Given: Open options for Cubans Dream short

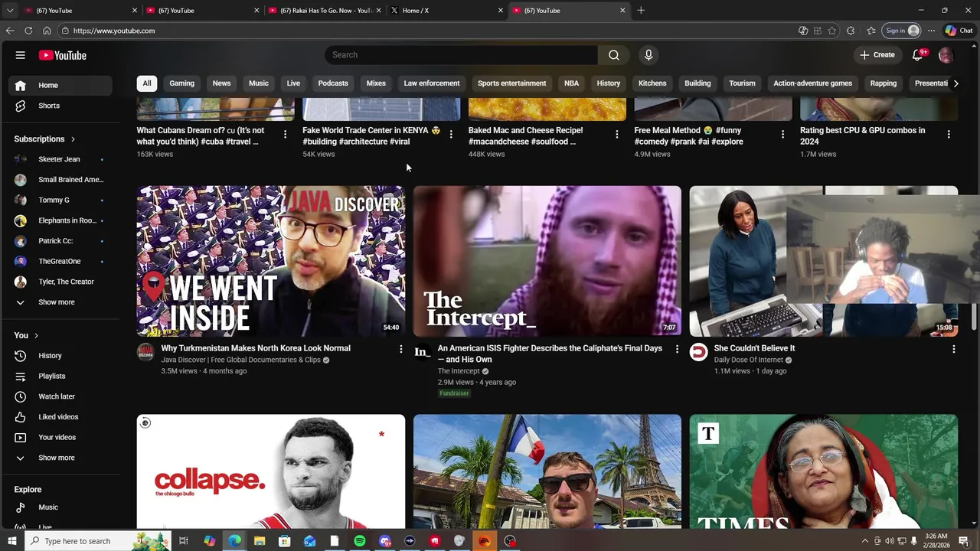Looking at the screenshot, I should pos(285,134).
